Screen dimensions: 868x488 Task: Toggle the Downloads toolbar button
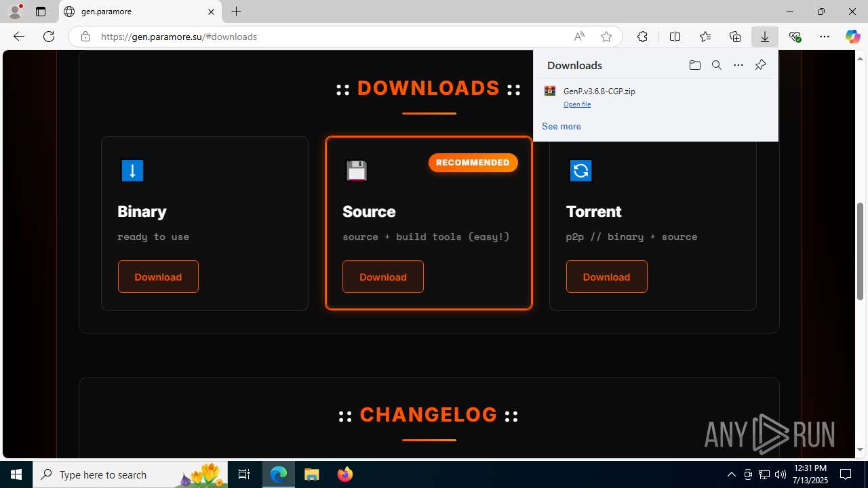click(x=765, y=37)
